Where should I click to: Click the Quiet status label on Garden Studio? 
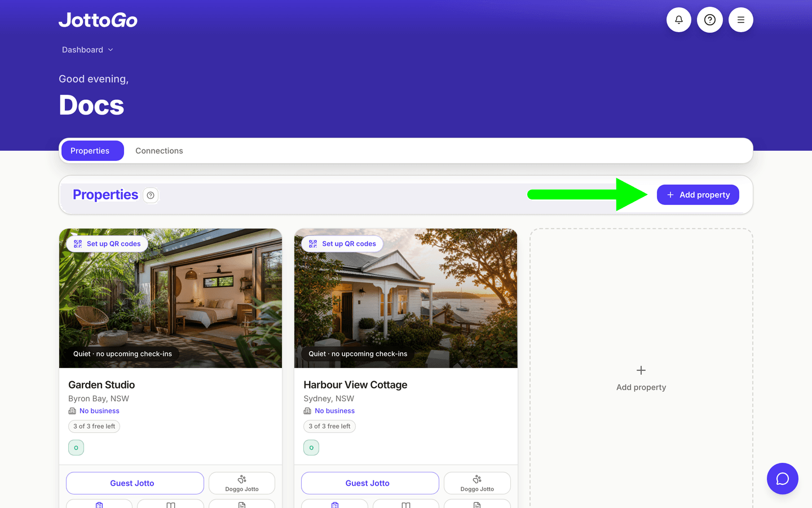[122, 354]
